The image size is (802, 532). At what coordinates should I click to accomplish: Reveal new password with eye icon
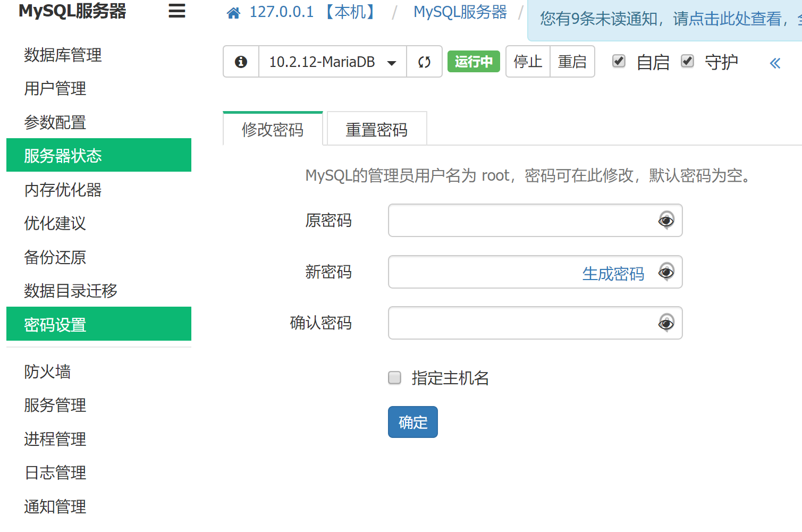(x=666, y=272)
